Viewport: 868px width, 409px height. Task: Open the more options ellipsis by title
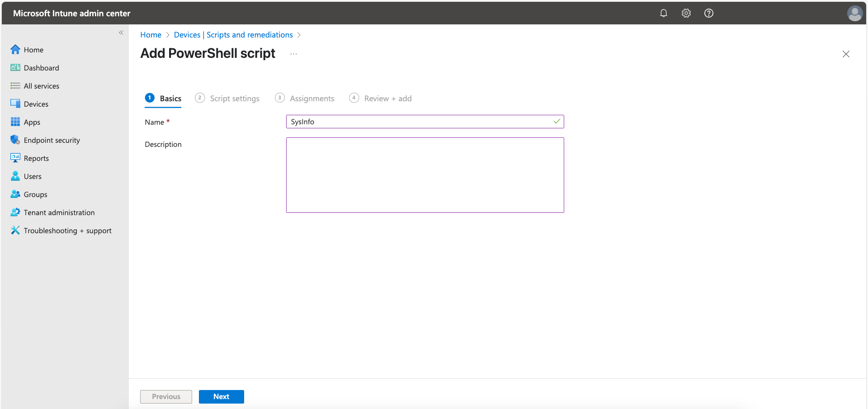(x=294, y=54)
